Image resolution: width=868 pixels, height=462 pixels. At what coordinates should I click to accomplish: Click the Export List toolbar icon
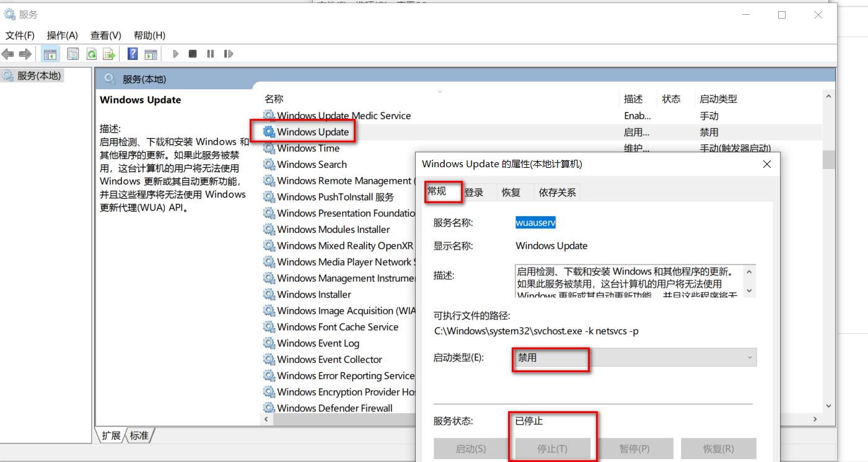(x=109, y=54)
